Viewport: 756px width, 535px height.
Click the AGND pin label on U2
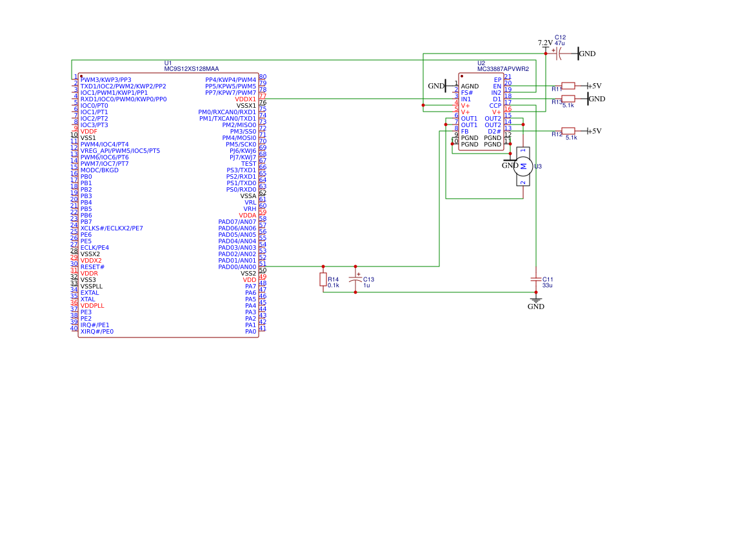[470, 86]
